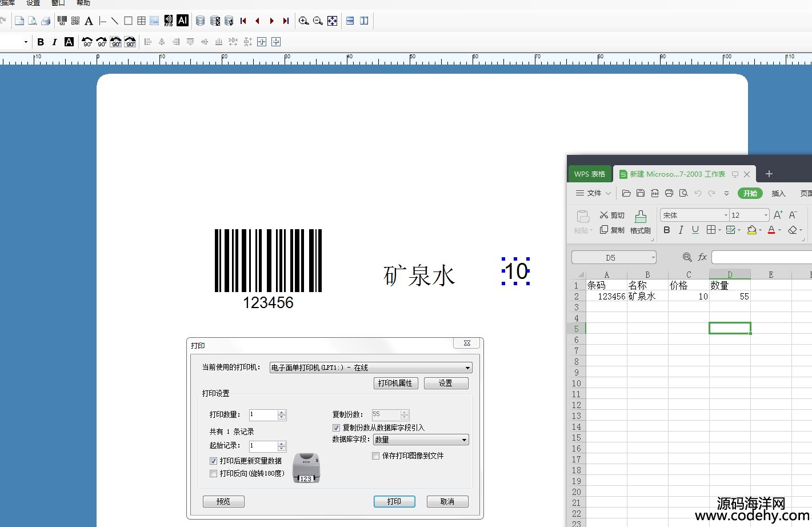
Task: Open WPS font size dropdown 12
Action: 766,215
